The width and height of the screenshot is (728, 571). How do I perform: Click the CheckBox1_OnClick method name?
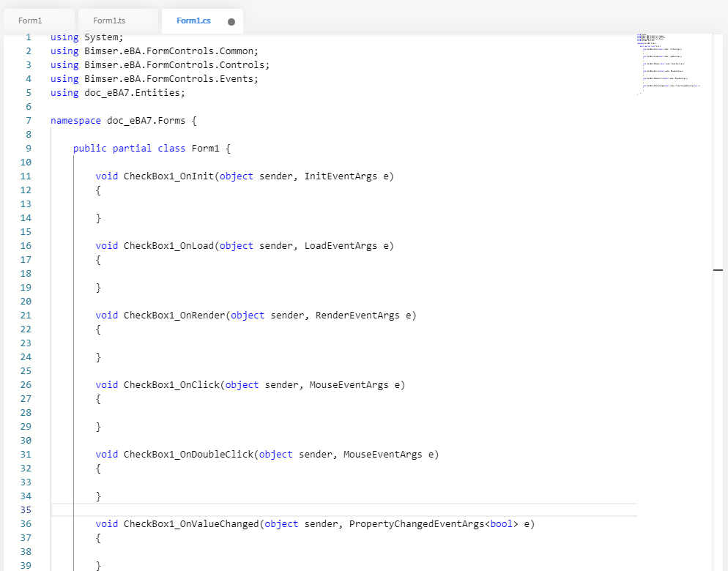(x=171, y=384)
